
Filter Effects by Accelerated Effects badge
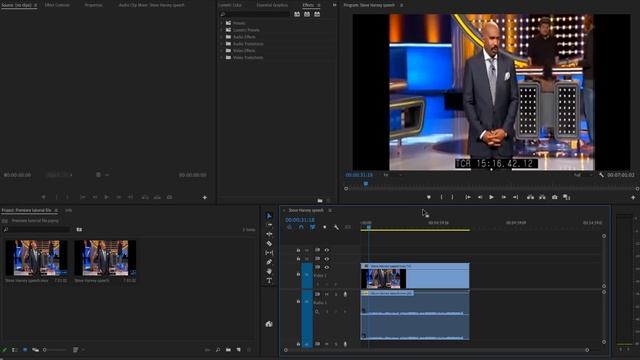pyautogui.click(x=297, y=14)
